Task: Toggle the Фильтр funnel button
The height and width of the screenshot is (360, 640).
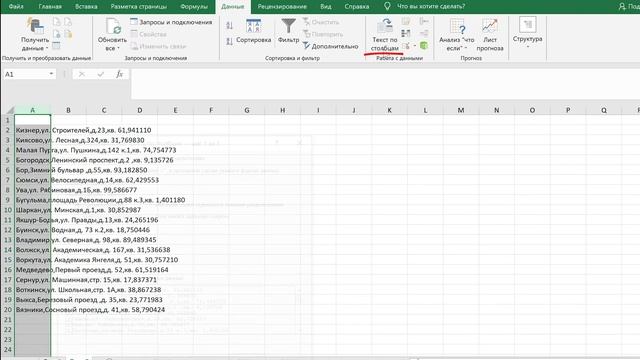Action: (x=289, y=31)
